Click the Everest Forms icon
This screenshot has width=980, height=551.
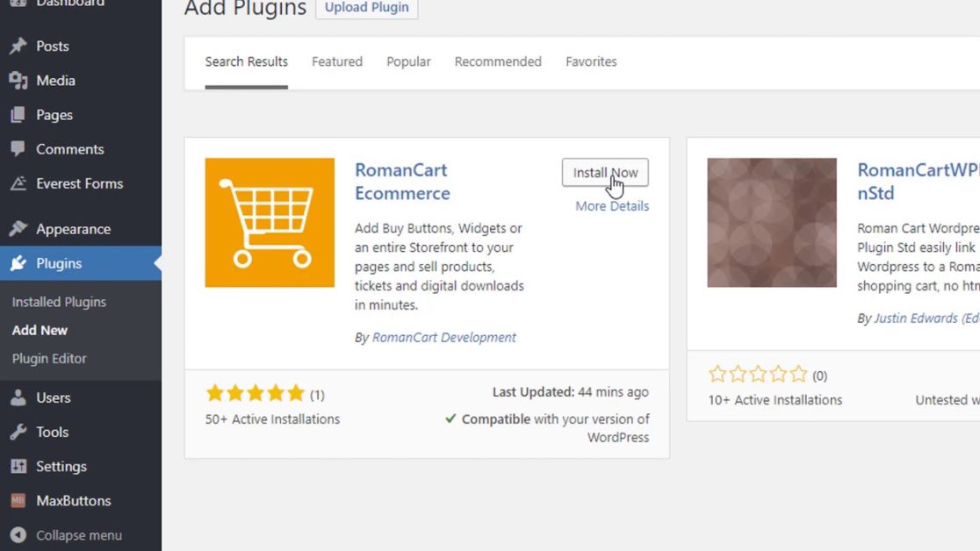pos(18,183)
